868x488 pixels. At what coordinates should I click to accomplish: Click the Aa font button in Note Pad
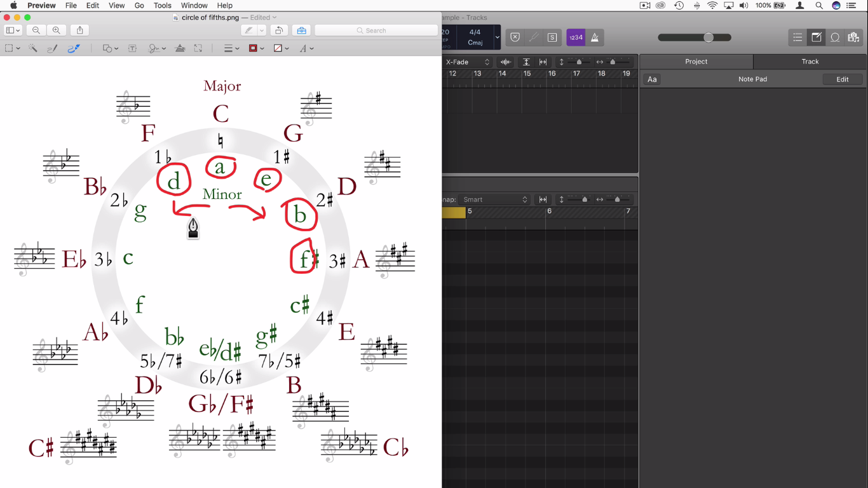point(652,79)
